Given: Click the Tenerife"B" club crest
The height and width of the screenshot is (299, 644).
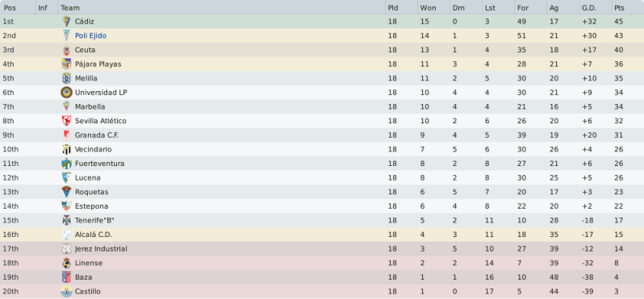Looking at the screenshot, I should (x=66, y=220).
